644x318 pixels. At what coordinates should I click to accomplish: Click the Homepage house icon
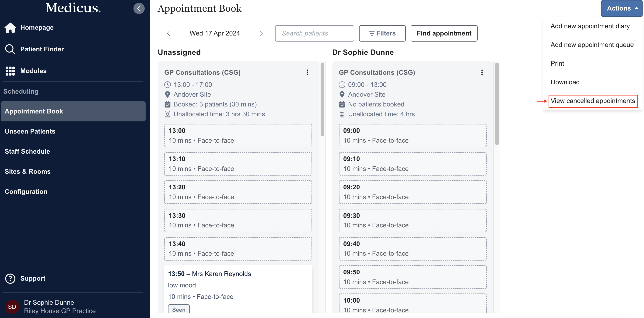click(x=10, y=28)
